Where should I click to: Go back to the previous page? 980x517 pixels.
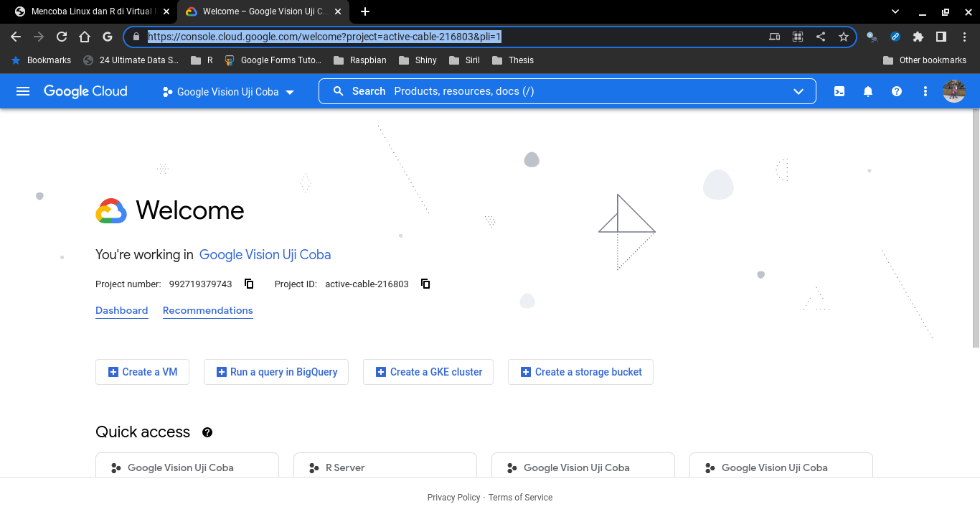coord(16,37)
